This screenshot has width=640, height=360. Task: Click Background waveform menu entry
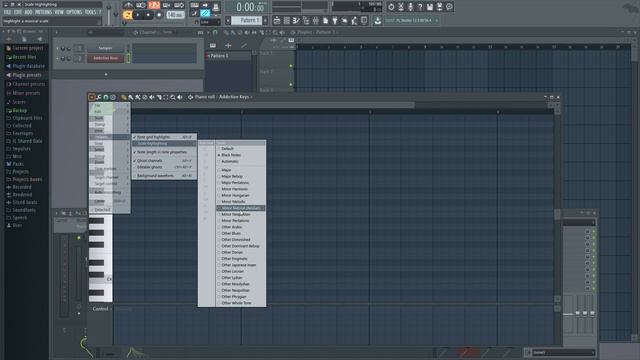(x=164, y=176)
